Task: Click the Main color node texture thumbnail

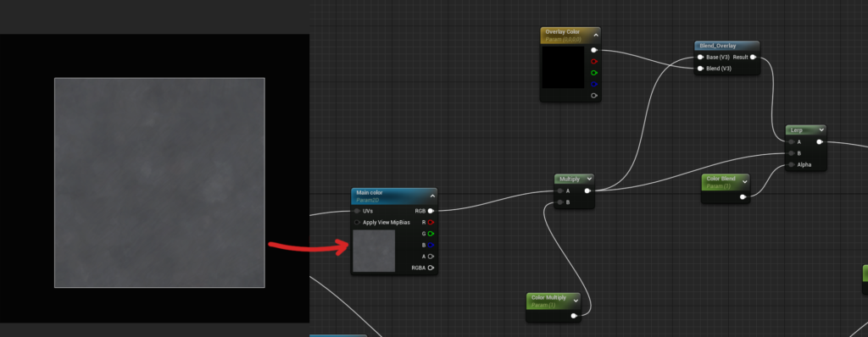Action: point(374,251)
